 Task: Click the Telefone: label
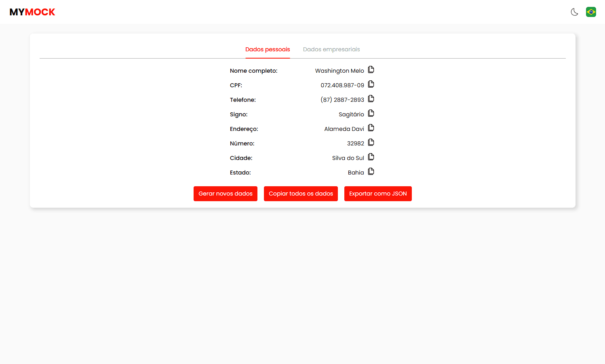[243, 100]
